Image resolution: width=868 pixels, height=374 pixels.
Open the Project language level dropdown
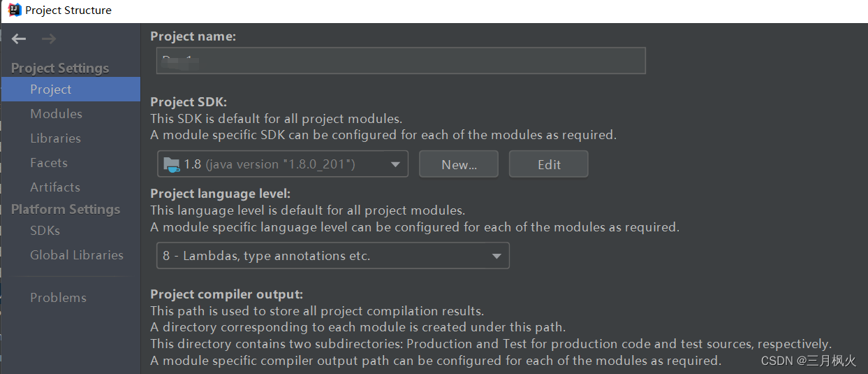coord(333,256)
